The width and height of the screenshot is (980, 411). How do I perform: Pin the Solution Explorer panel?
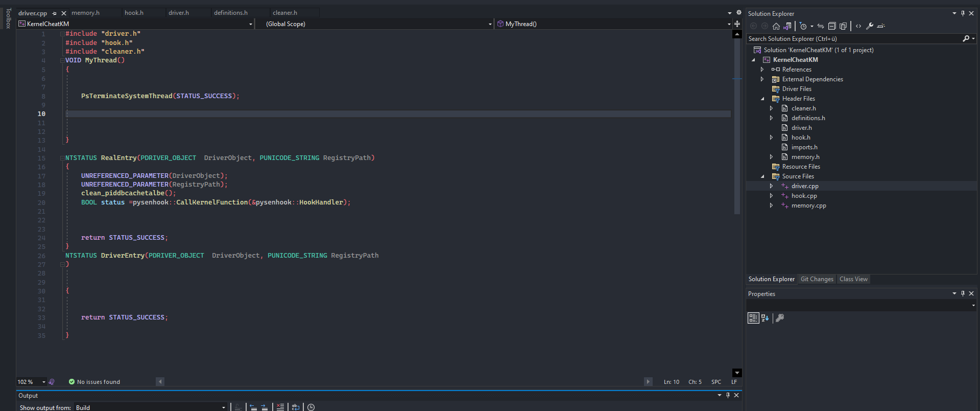(x=963, y=13)
